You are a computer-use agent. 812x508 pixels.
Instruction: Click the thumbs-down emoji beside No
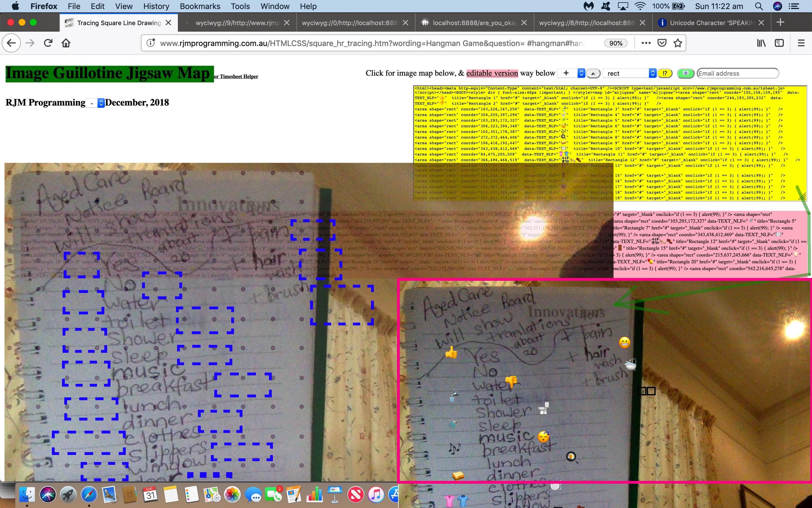[x=511, y=382]
